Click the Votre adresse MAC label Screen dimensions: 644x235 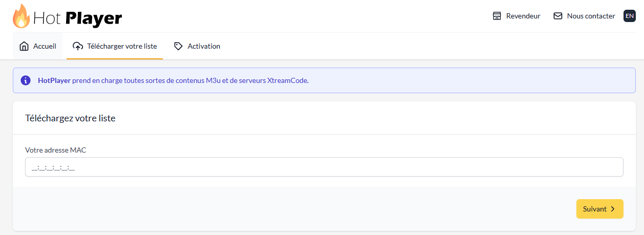click(56, 150)
